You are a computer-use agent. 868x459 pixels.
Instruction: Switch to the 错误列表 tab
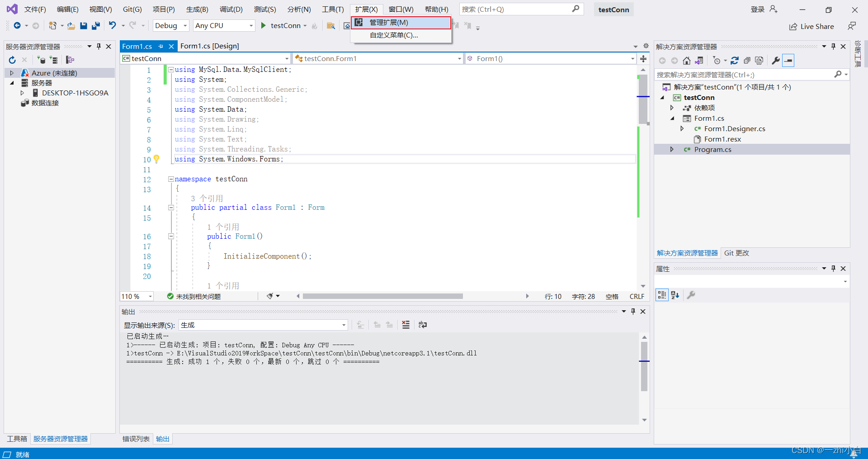point(136,439)
